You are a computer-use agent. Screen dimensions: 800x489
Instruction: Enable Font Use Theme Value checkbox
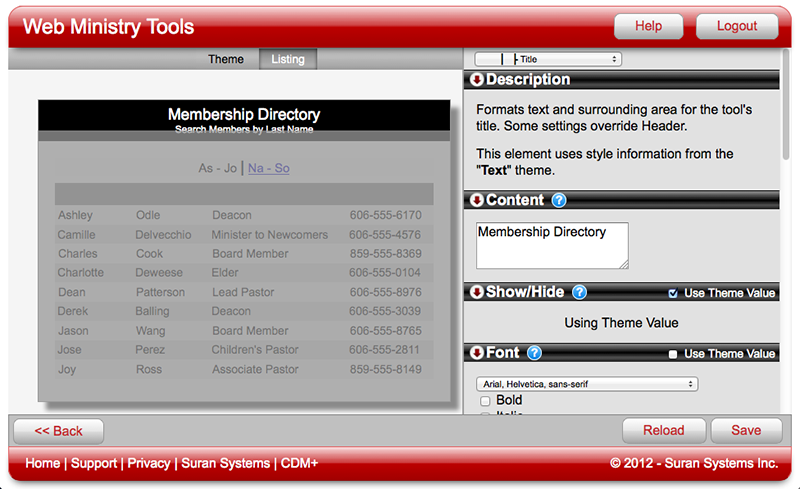coord(673,354)
